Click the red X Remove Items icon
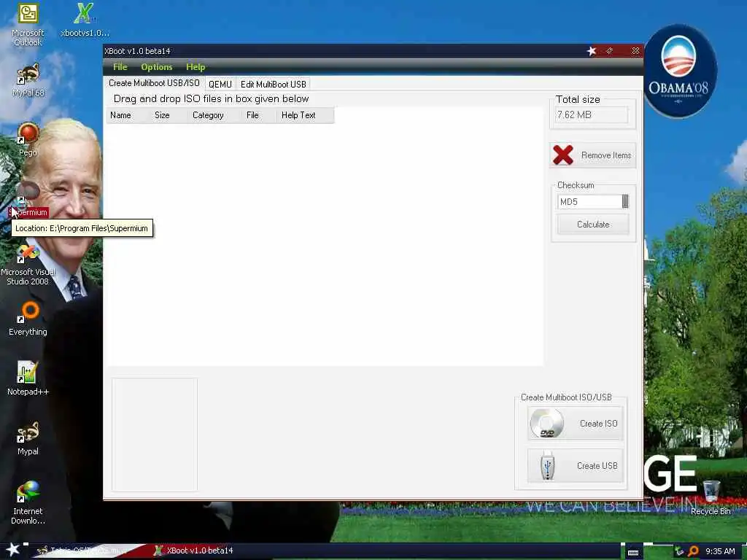 click(x=563, y=155)
